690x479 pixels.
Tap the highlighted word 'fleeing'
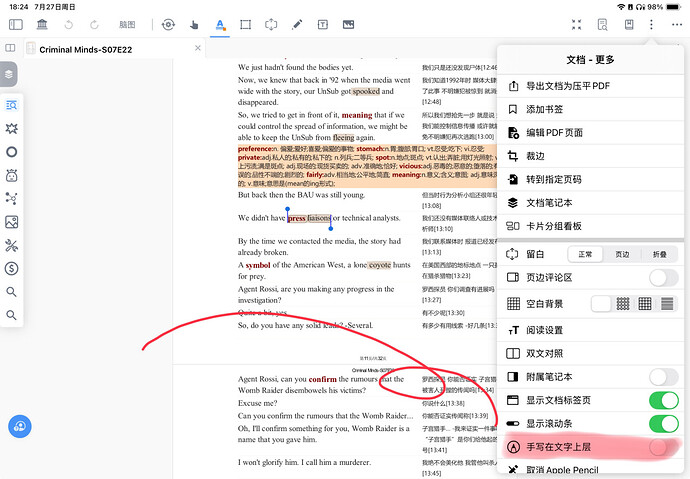tap(343, 137)
